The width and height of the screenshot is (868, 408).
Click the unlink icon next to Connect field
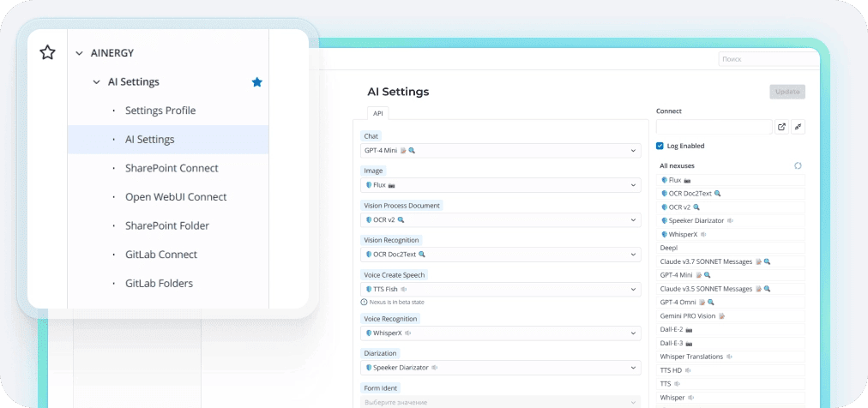pyautogui.click(x=798, y=127)
